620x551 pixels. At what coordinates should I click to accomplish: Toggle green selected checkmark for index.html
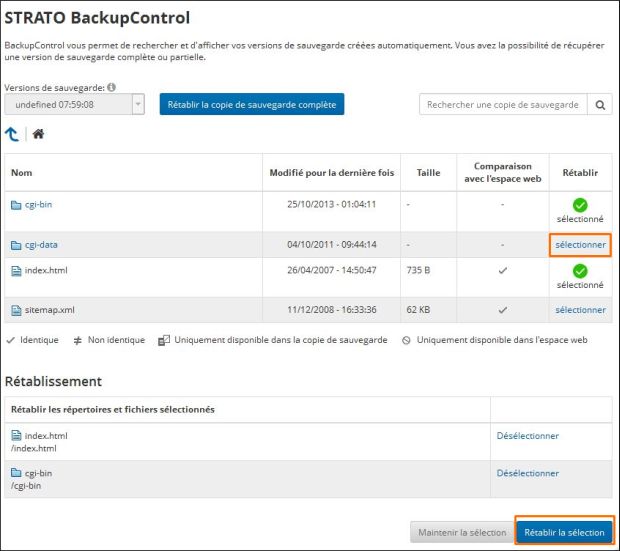[580, 271]
